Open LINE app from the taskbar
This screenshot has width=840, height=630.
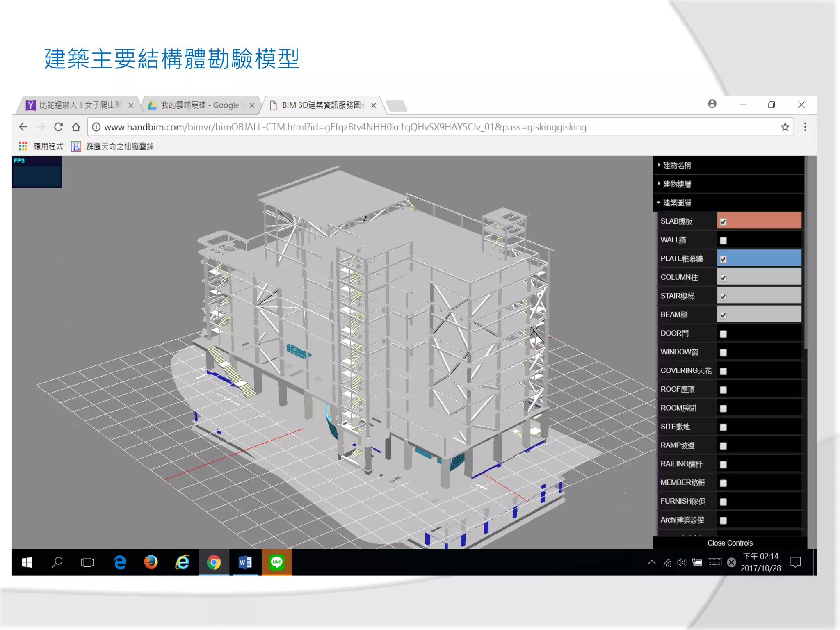tap(277, 562)
